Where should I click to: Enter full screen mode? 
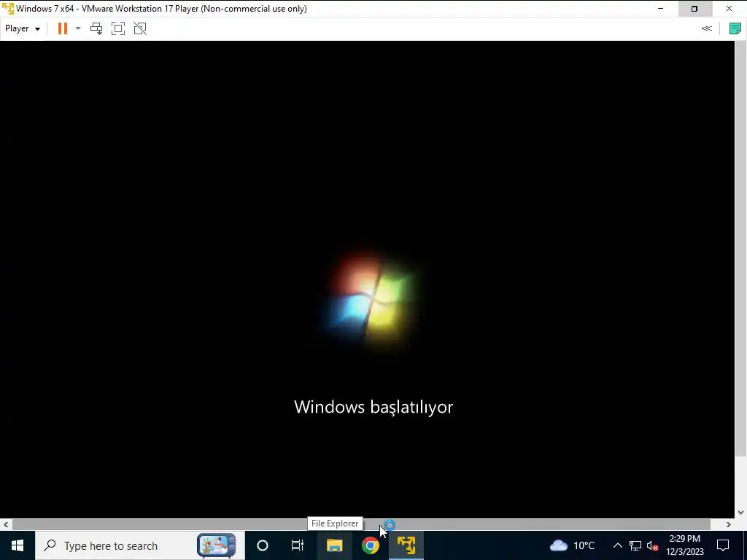[x=118, y=28]
